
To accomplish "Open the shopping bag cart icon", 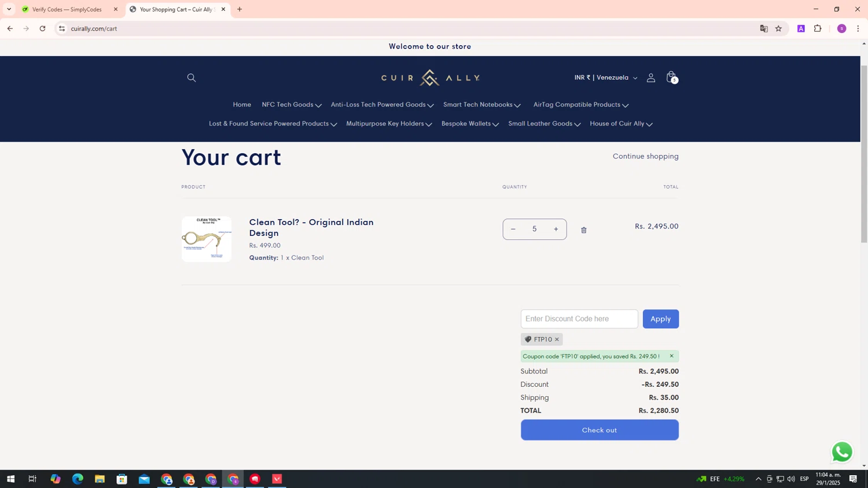I will (x=671, y=77).
